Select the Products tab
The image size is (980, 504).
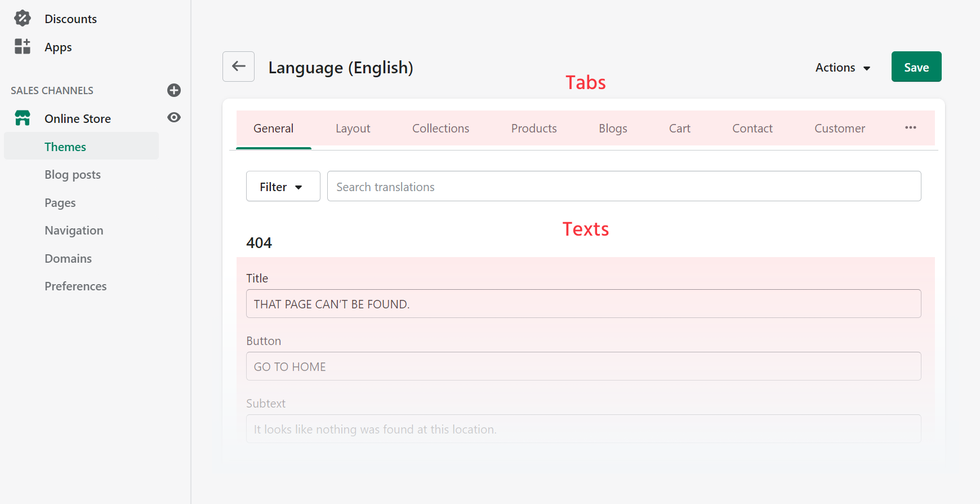coord(533,129)
